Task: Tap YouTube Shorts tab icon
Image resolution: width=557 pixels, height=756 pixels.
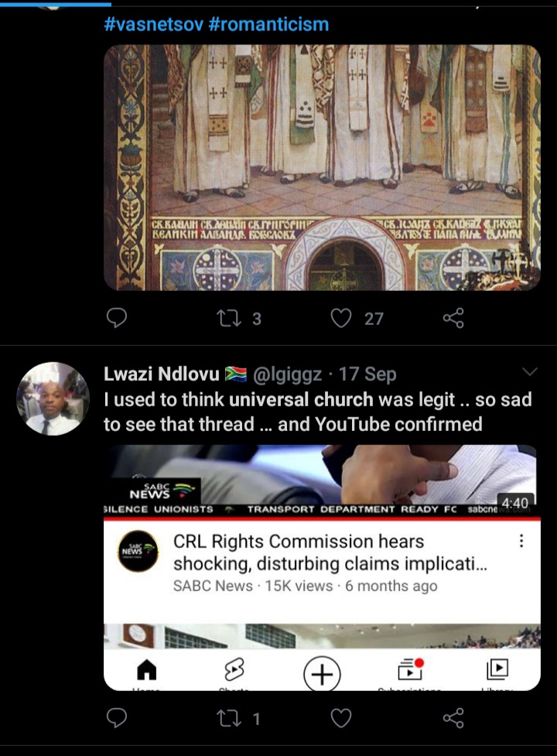Action: [234, 669]
